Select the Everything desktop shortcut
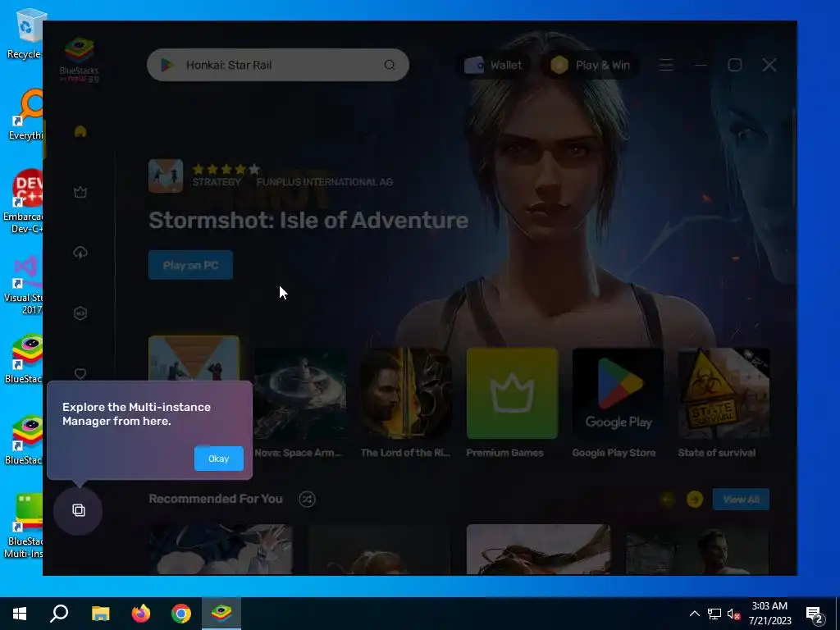The width and height of the screenshot is (840, 630). 25,114
